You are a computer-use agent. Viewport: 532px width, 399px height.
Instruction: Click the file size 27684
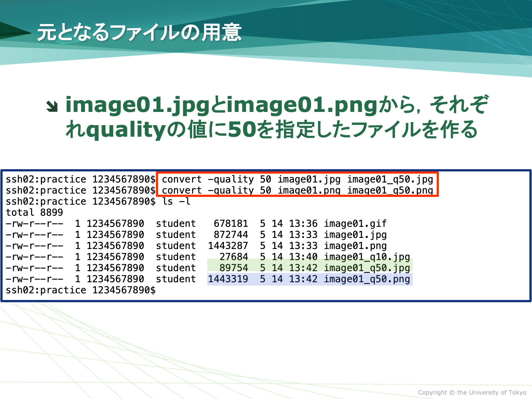234,257
